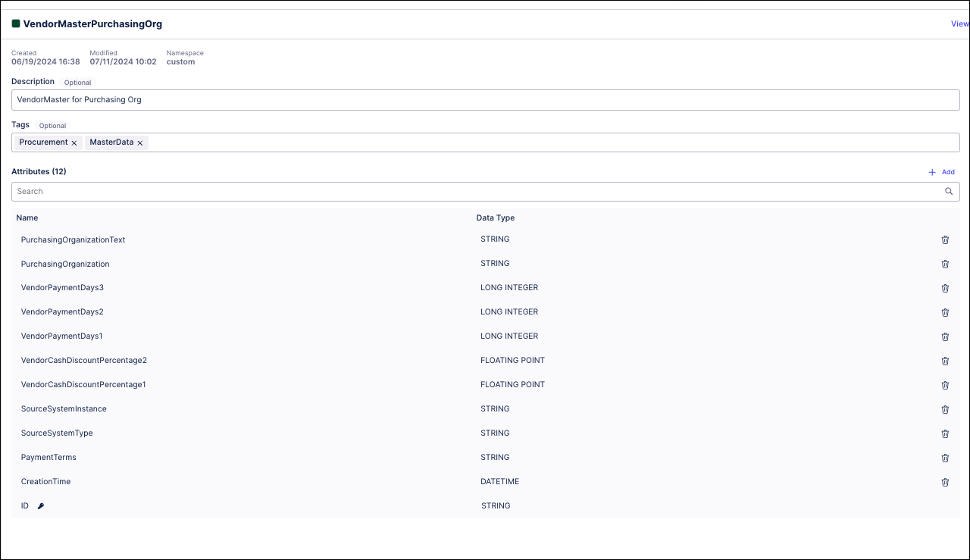Click STRING type of PaymentTerms row
This screenshot has height=560, width=970.
point(495,458)
